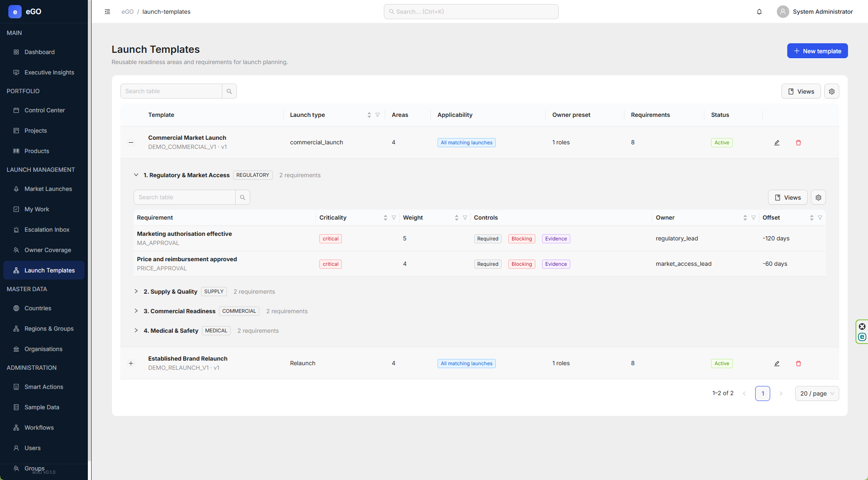Image resolution: width=868 pixels, height=480 pixels.
Task: Sort requirements by Offset
Action: click(812, 218)
